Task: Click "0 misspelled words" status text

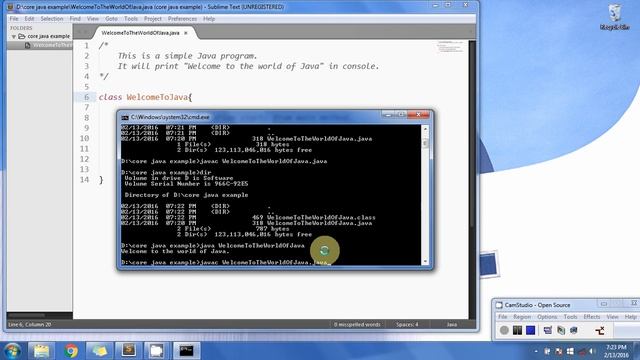Action: pyautogui.click(x=357, y=324)
